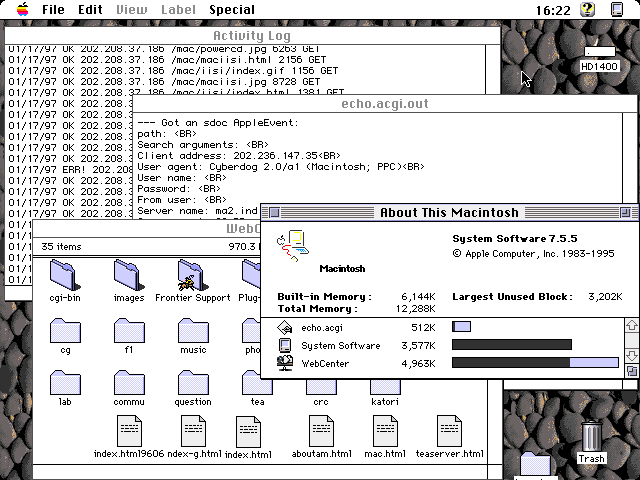Click the menu bar clock showing 16:22
This screenshot has height=480, width=640.
click(553, 10)
